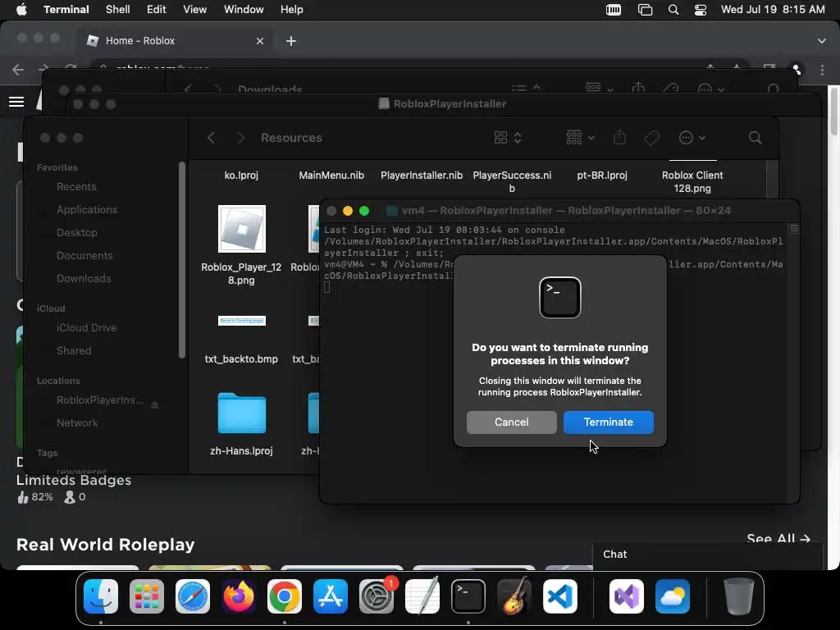Select the zh-Hans.lproj folder
The image size is (840, 630).
click(x=242, y=413)
